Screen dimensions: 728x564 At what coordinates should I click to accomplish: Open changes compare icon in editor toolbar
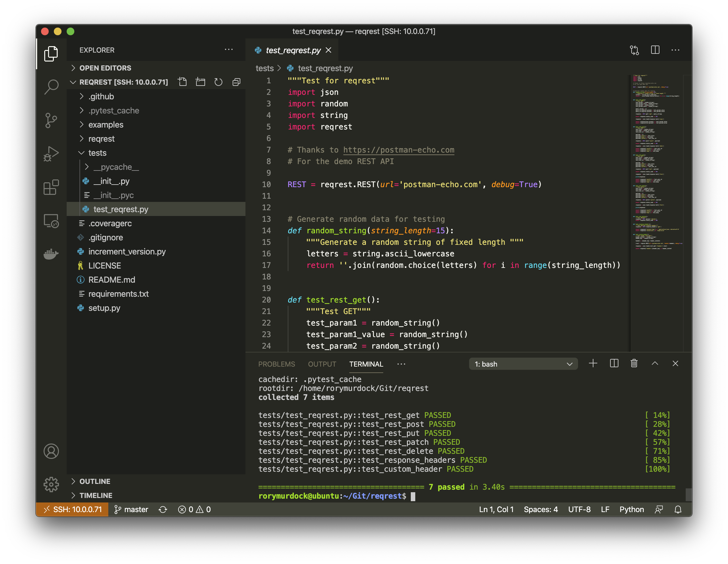pyautogui.click(x=634, y=50)
